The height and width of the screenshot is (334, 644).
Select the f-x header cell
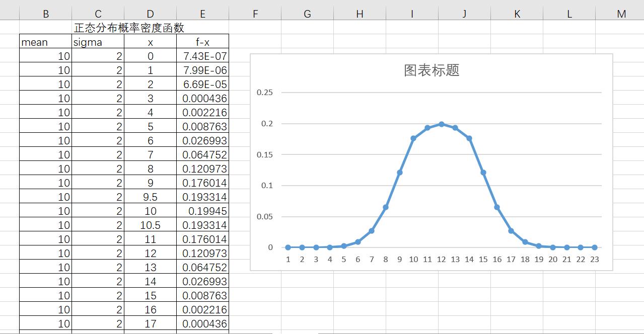tap(202, 42)
